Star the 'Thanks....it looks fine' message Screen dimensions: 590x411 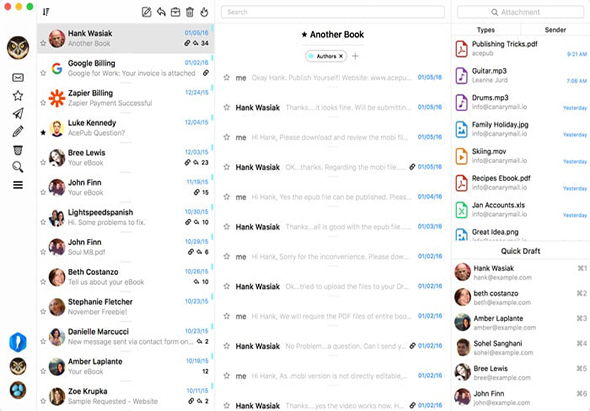pos(227,107)
